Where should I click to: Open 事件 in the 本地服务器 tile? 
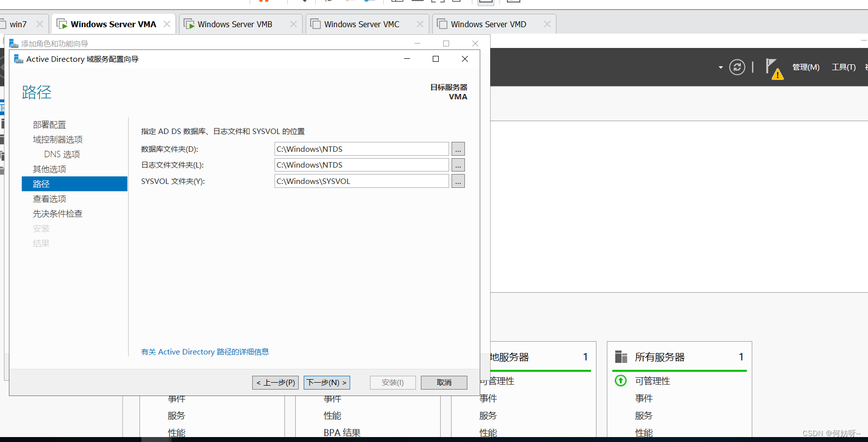488,398
